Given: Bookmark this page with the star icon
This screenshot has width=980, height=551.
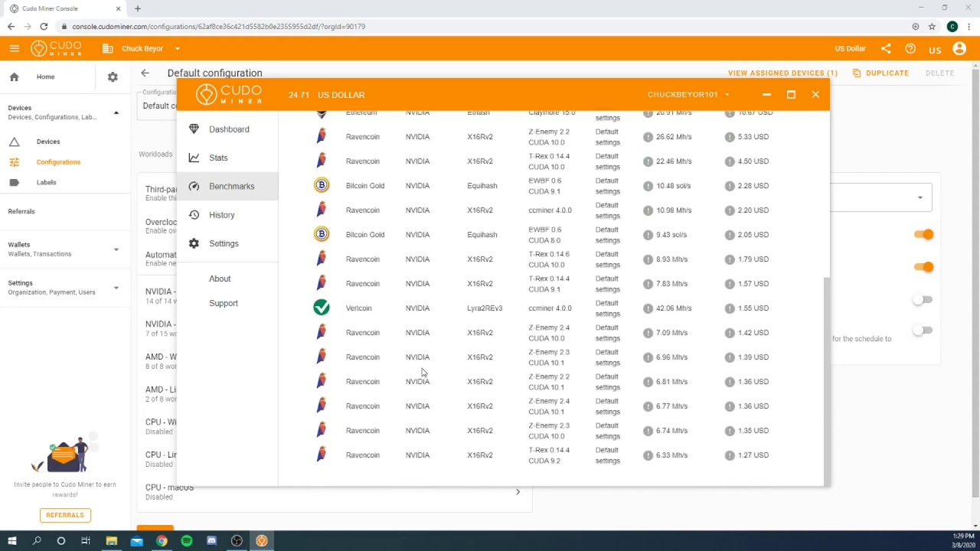Looking at the screenshot, I should (x=932, y=26).
